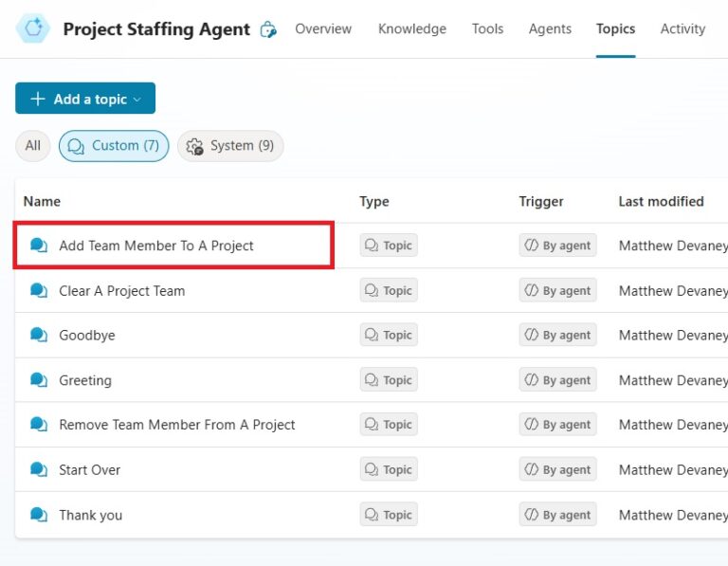Sort by the Last modified column header
The width and height of the screenshot is (728, 566).
[661, 201]
